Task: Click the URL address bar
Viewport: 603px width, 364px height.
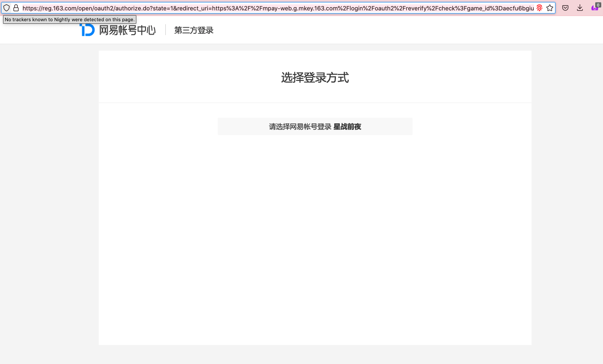Action: 277,8
